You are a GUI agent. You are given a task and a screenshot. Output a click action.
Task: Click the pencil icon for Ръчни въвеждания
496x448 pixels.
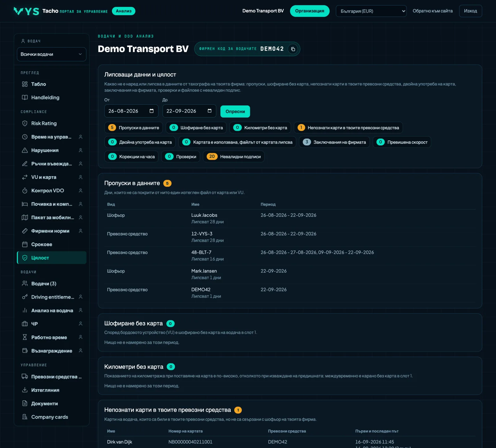(25, 164)
